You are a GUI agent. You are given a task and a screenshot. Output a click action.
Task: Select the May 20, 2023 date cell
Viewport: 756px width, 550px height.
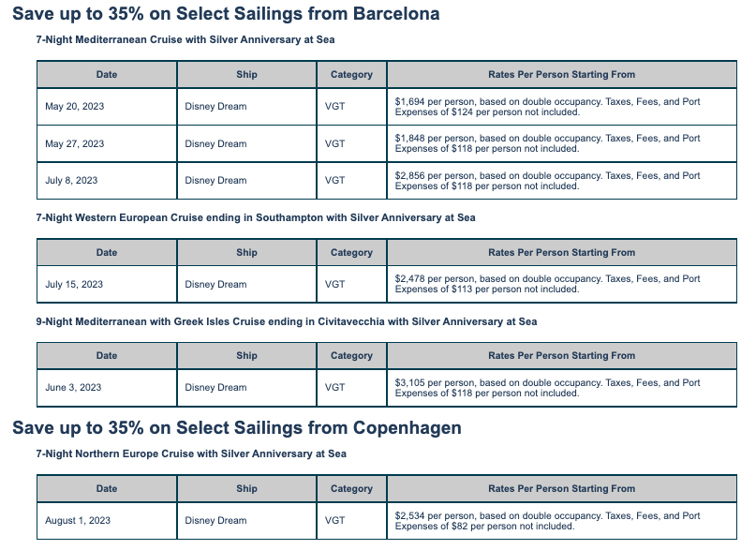click(75, 107)
